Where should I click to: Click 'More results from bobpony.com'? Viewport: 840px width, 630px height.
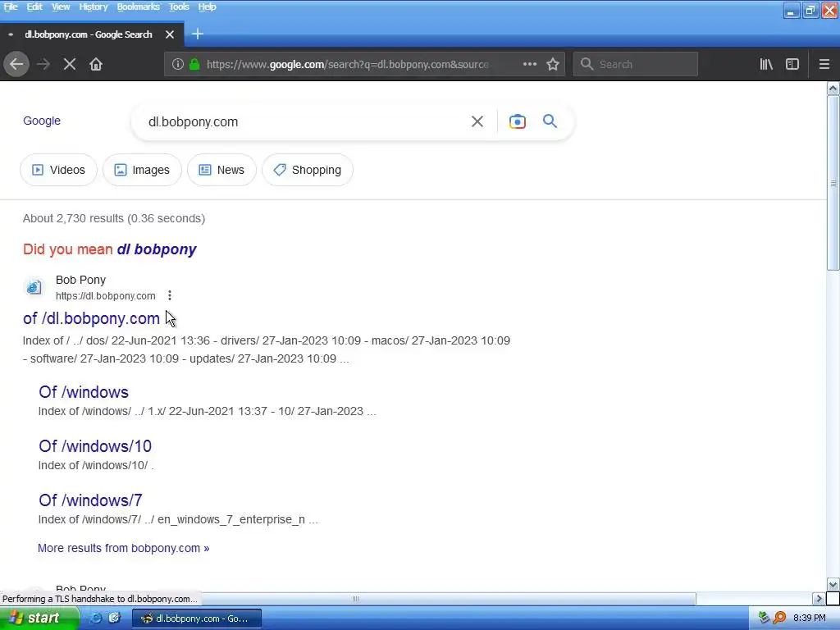(123, 548)
